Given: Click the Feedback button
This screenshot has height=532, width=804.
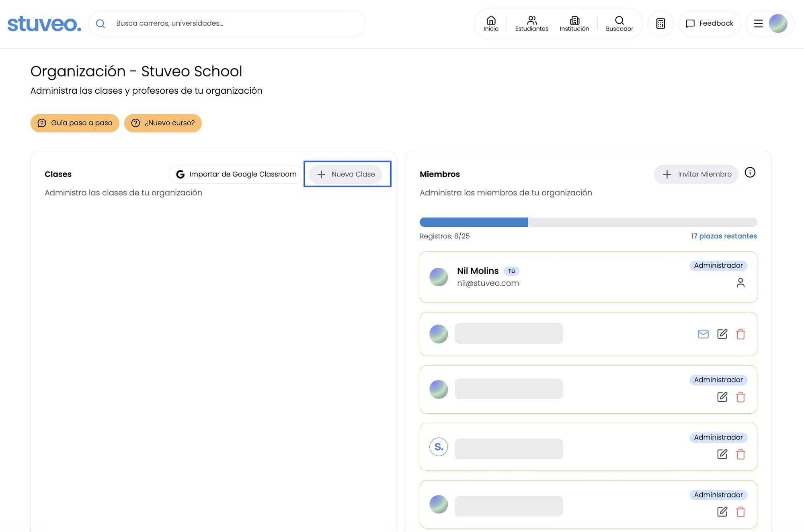Looking at the screenshot, I should pyautogui.click(x=710, y=23).
